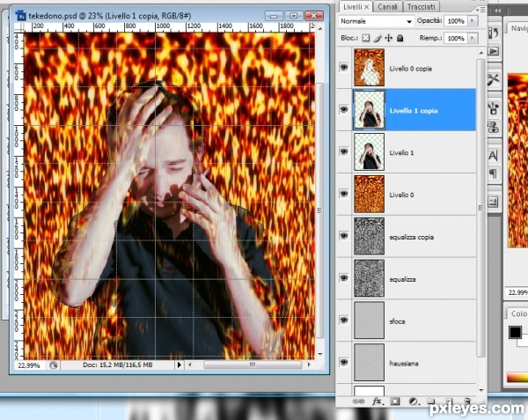The height and width of the screenshot is (420, 528).
Task: Open status bar info arrow menu
Action: [x=180, y=365]
